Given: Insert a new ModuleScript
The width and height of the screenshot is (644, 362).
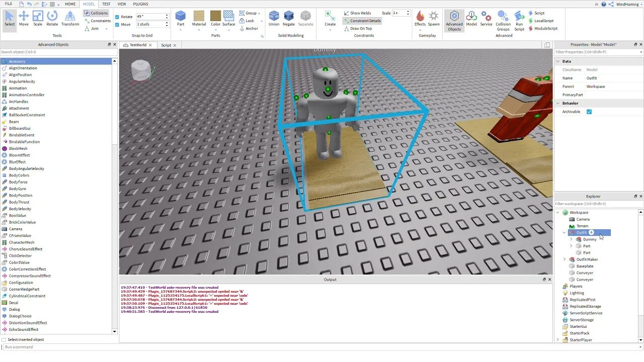Looking at the screenshot, I should click(543, 29).
